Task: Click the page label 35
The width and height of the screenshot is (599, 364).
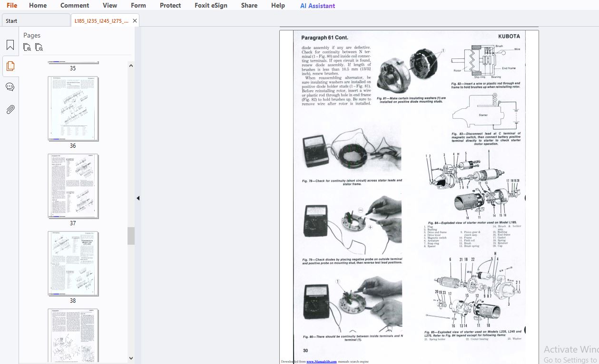Action: 73,68
